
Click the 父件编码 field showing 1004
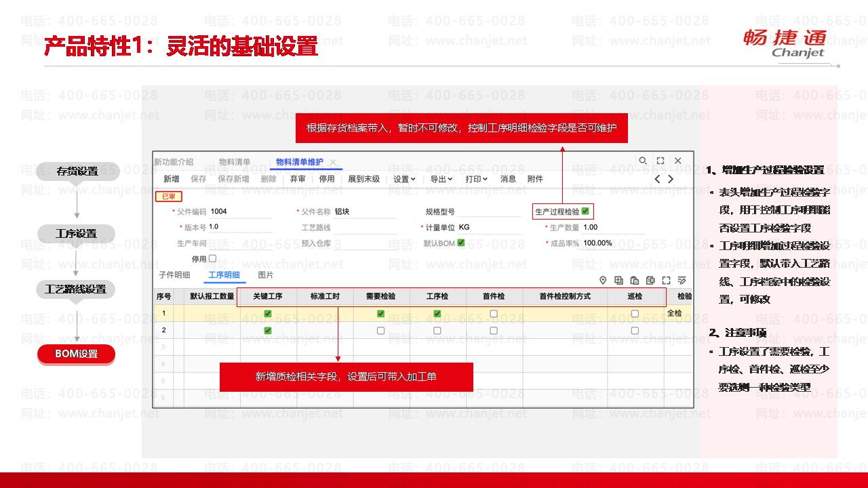(x=241, y=211)
